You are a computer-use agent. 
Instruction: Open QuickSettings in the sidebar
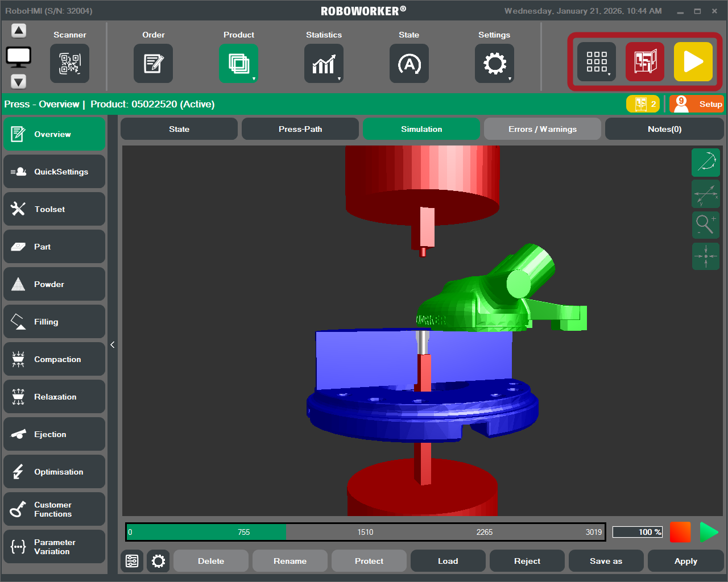tap(55, 172)
